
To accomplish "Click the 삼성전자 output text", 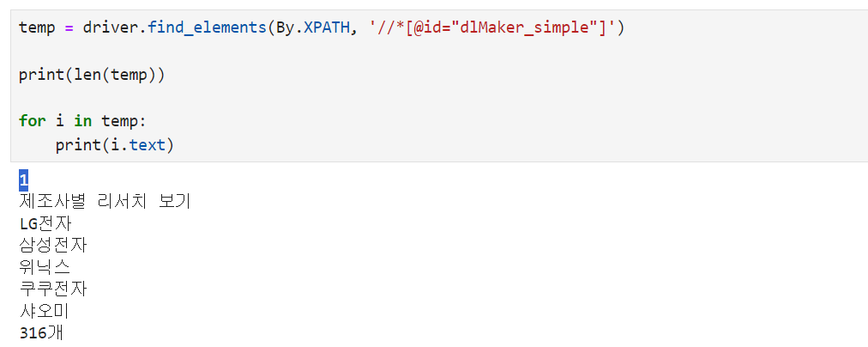I will (x=53, y=245).
